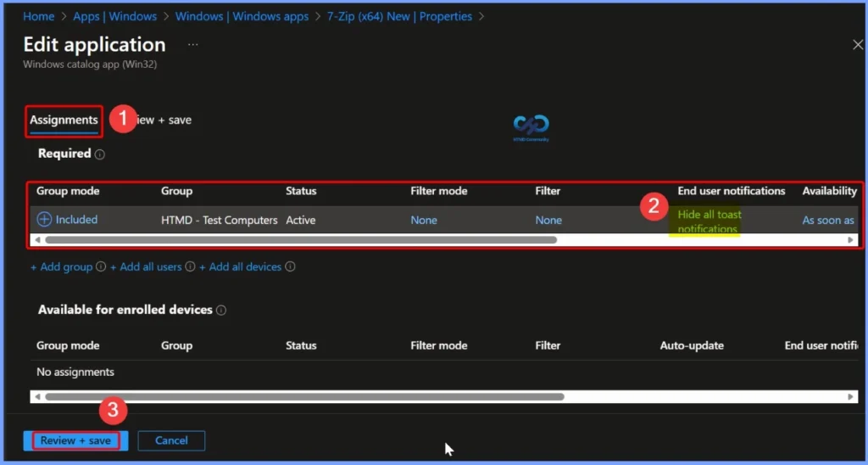Screen dimensions: 868x465
Task: Show info tooltip next to Required
Action: (100, 154)
